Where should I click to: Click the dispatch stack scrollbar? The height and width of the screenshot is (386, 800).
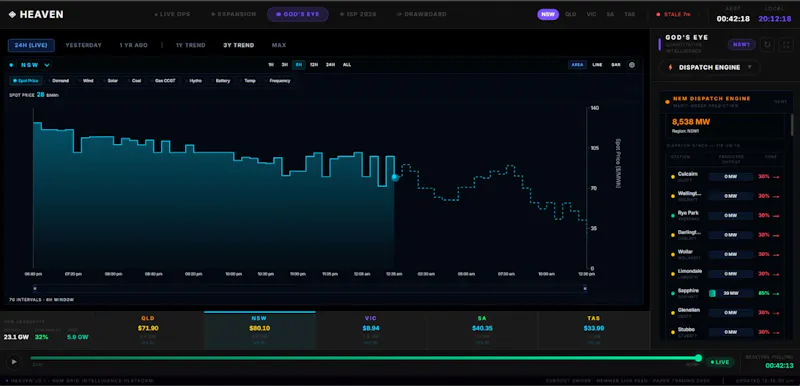(x=792, y=125)
